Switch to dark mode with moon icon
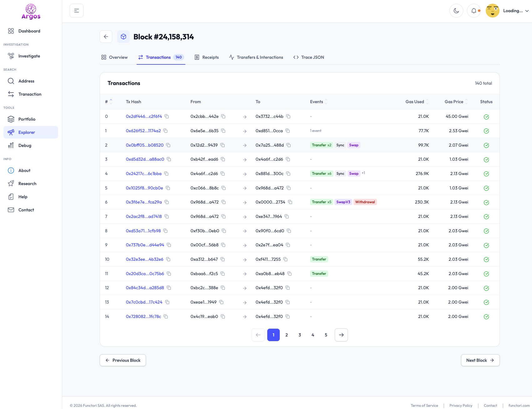532x409 pixels. click(x=456, y=11)
